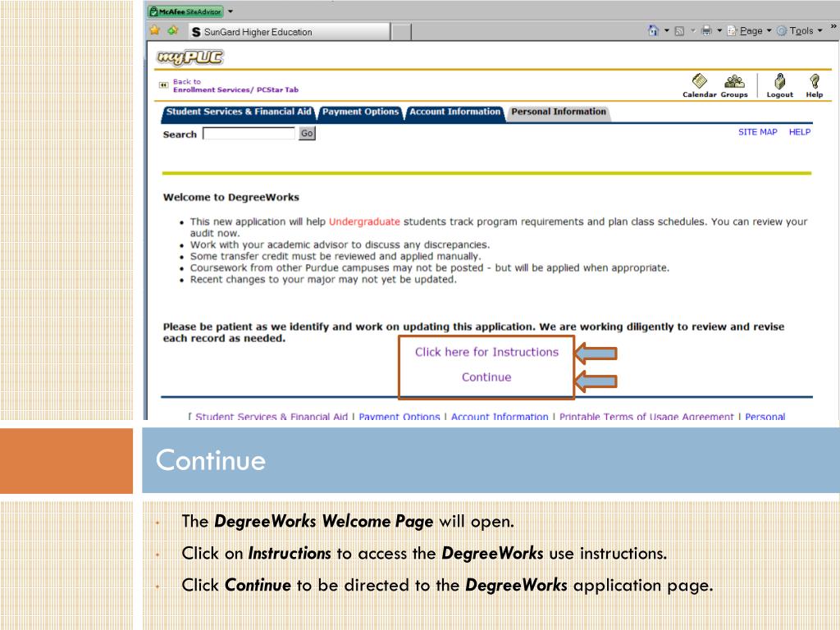Select the SunGard Higher Education browser tab
The image size is (840, 630).
point(289,32)
